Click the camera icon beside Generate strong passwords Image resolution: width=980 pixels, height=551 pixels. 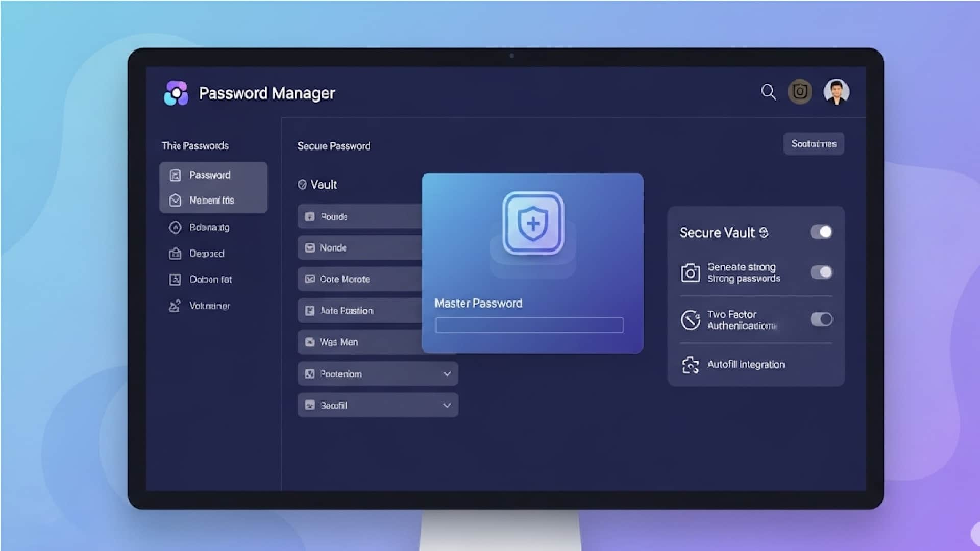coord(691,273)
